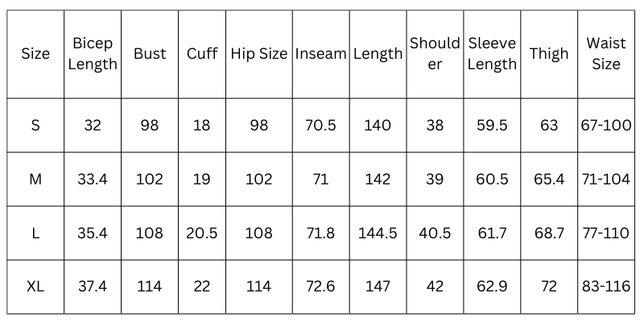Select sleeve length value 62.9

492,287
